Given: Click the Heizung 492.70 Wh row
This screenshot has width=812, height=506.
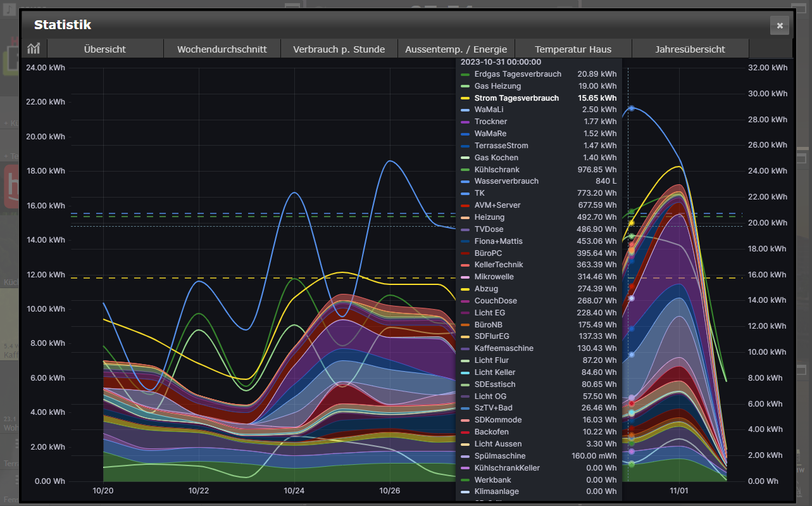Looking at the screenshot, I should [x=539, y=217].
